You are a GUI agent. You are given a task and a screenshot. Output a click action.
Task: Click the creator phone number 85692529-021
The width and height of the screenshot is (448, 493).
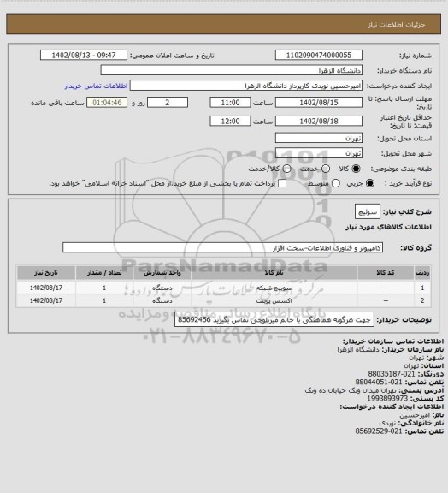coord(379,431)
